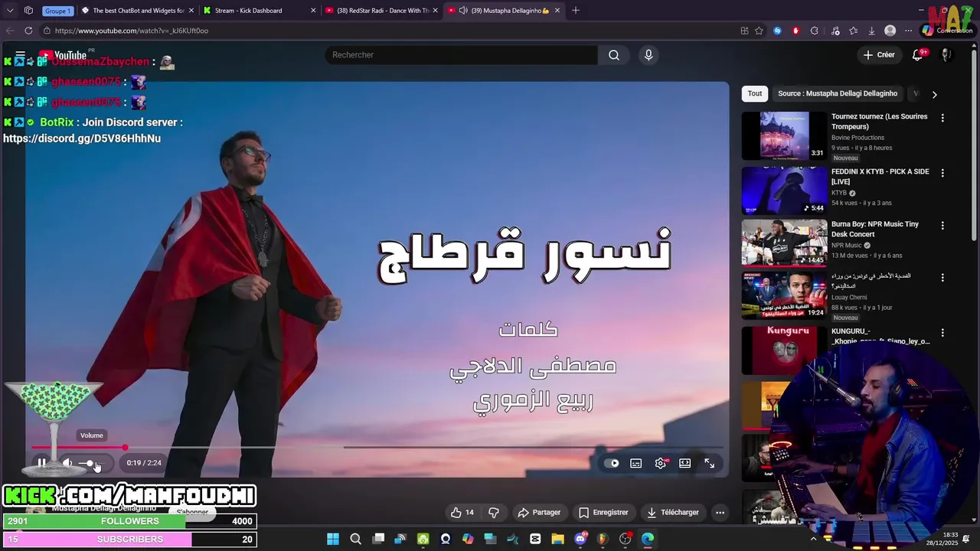This screenshot has width=980, height=551.
Task: Open Discord from the taskbar
Action: [x=580, y=539]
